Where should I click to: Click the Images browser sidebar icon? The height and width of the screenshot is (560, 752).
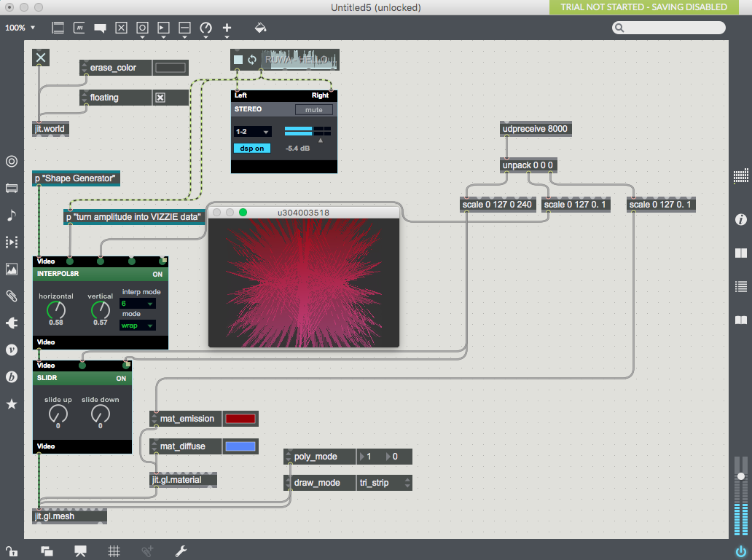click(x=12, y=269)
